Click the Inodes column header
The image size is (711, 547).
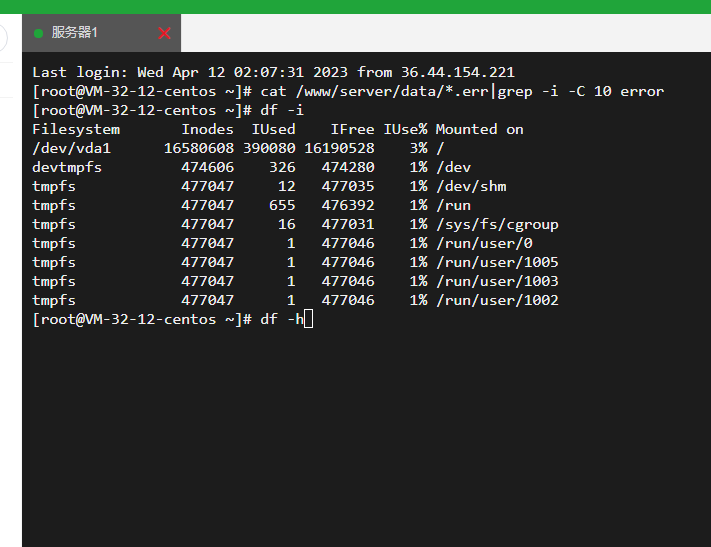pos(207,129)
